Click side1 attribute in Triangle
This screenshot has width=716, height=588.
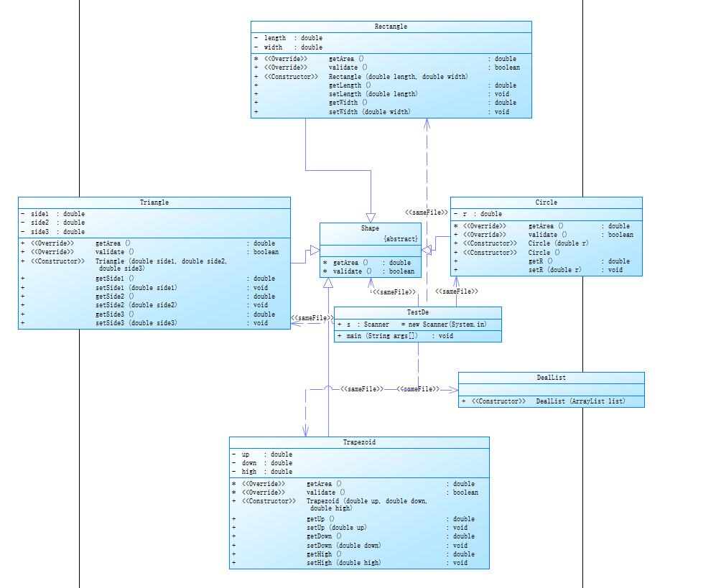point(52,214)
